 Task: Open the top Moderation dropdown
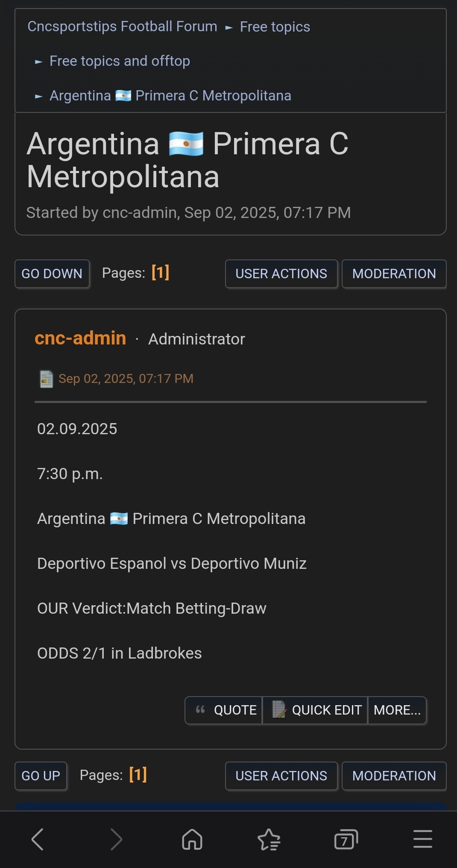tap(394, 274)
